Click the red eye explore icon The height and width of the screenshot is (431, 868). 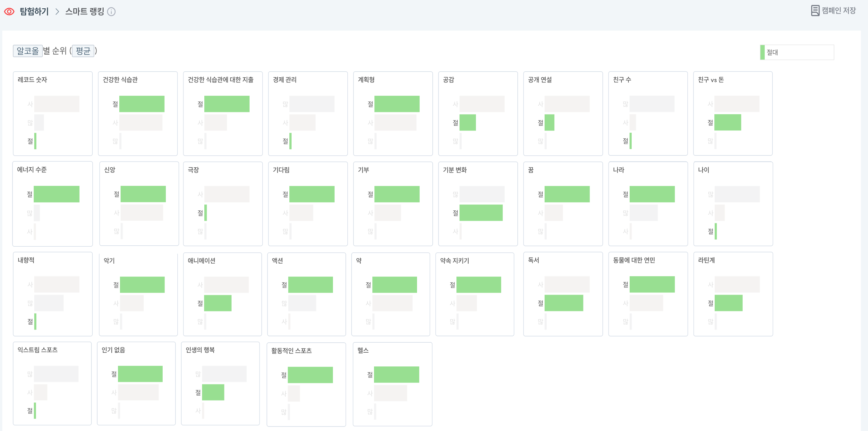pos(9,12)
